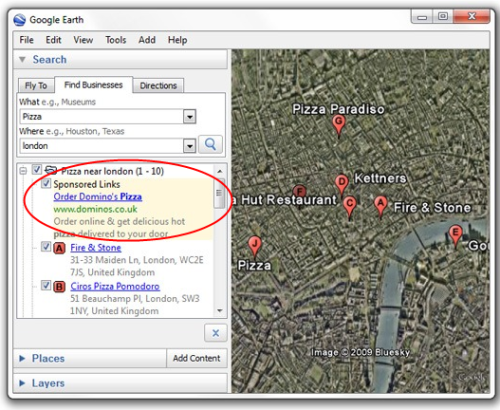Click the Search panel heading text
Image resolution: width=500 pixels, height=410 pixels.
[50, 60]
